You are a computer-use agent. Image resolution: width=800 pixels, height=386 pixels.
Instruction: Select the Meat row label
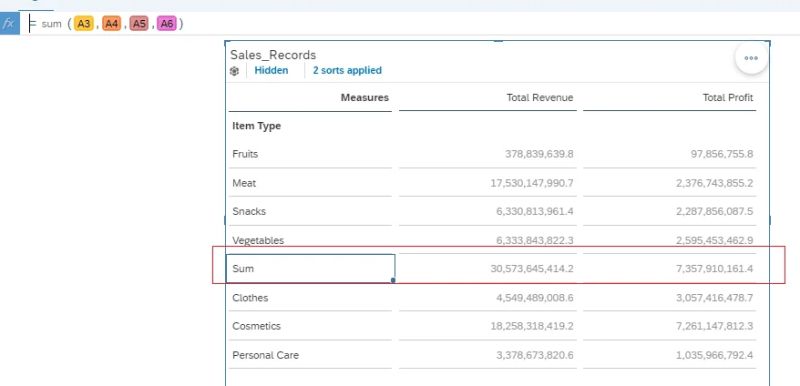point(244,183)
